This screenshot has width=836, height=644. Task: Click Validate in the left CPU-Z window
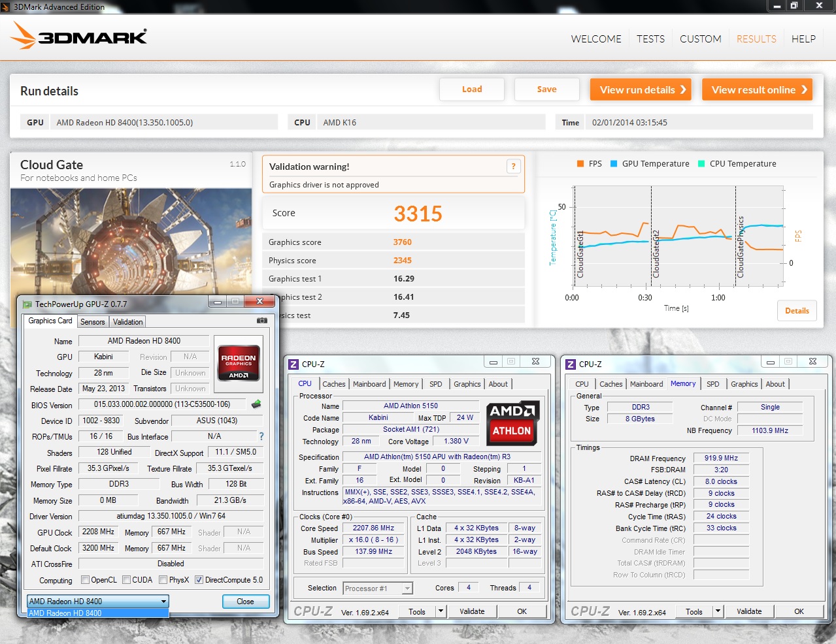pos(472,611)
